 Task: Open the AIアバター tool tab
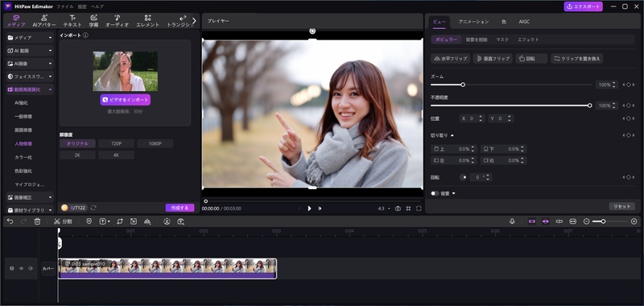coord(44,21)
